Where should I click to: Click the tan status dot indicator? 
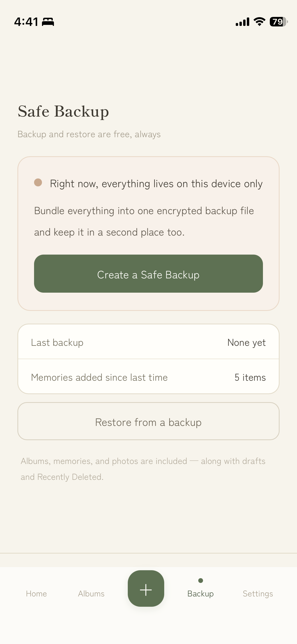(38, 182)
